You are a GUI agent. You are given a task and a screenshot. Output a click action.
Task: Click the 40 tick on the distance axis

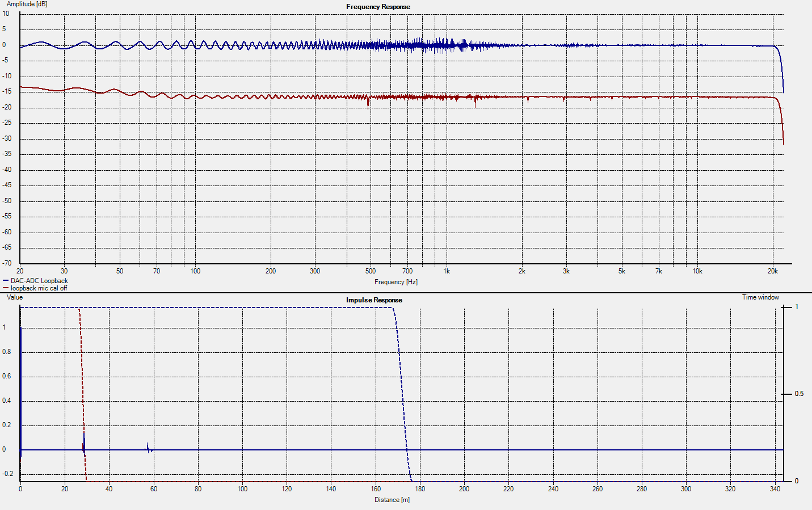[x=109, y=489]
